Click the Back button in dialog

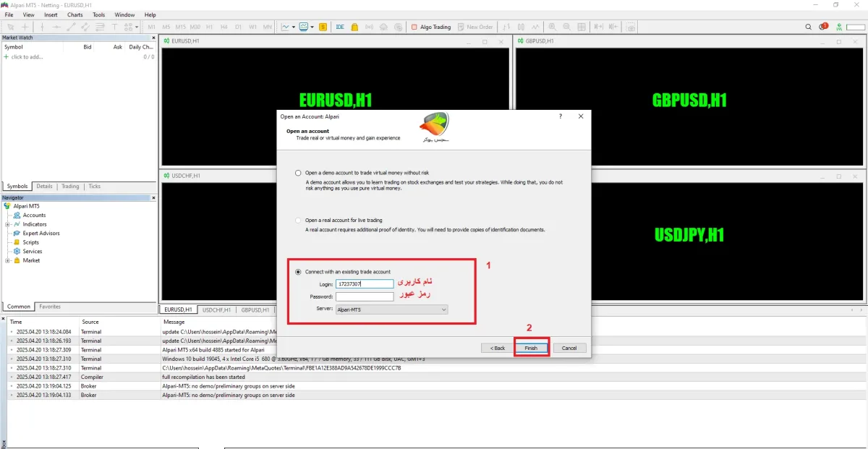[497, 348]
